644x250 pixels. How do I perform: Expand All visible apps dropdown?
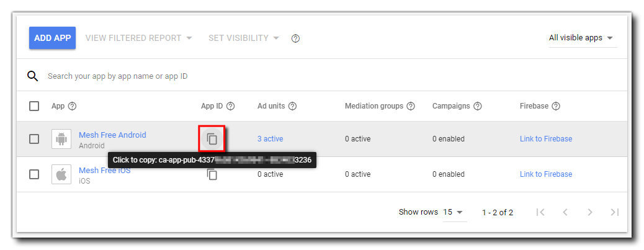coord(581,38)
